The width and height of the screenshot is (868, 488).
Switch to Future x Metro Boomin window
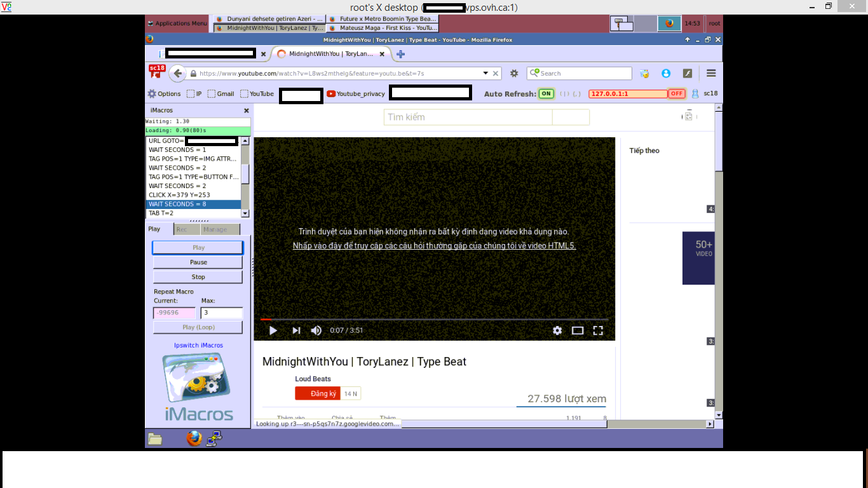point(383,19)
